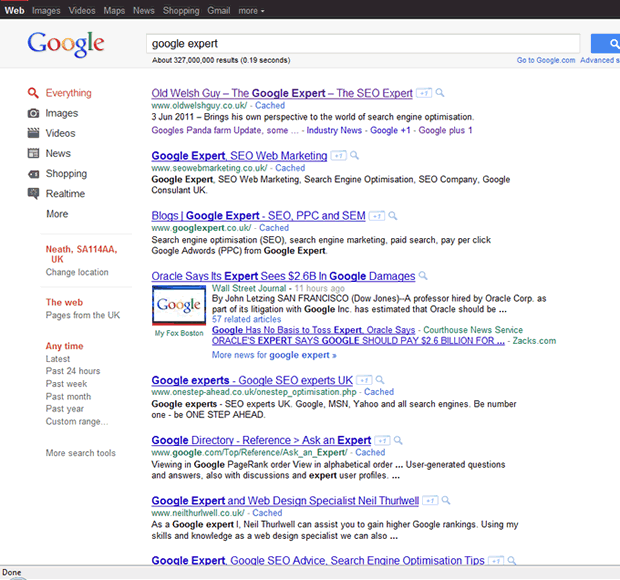
Task: Click +1 beside Neil Thurlwell result
Action: 430,501
